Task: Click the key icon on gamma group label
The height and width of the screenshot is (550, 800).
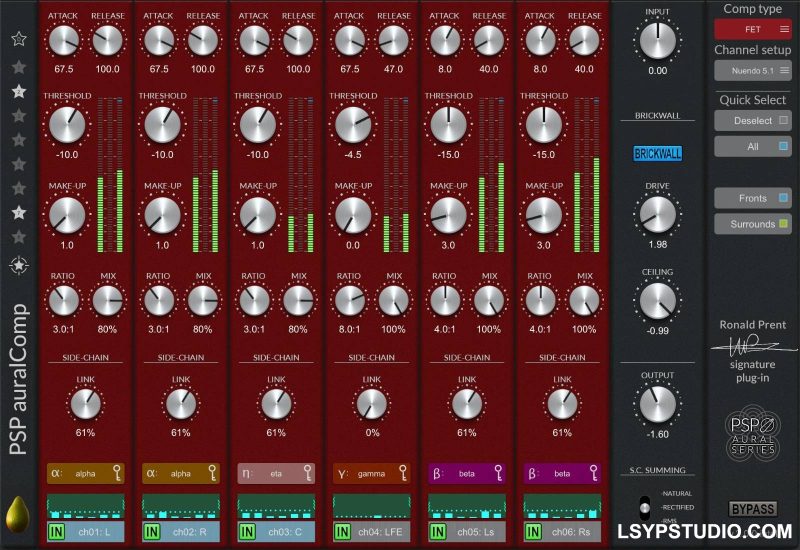Action: [x=403, y=474]
